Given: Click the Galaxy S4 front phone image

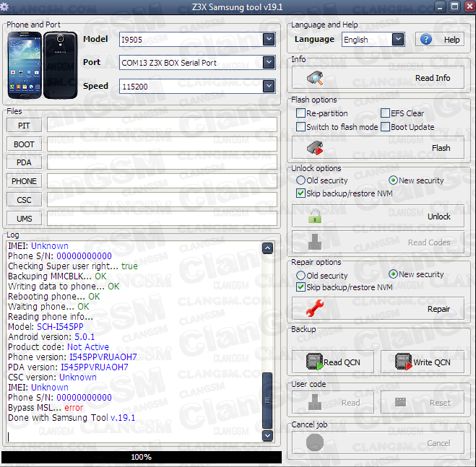Looking at the screenshot, I should coord(25,65).
